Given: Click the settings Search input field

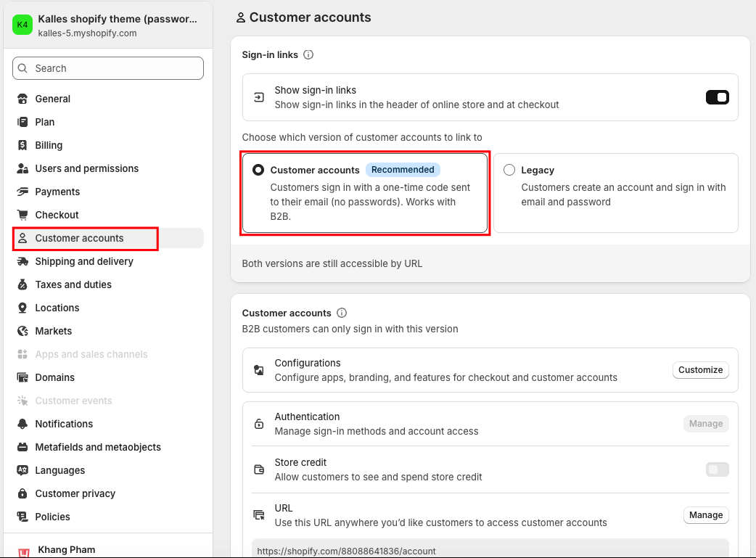Looking at the screenshot, I should [108, 68].
